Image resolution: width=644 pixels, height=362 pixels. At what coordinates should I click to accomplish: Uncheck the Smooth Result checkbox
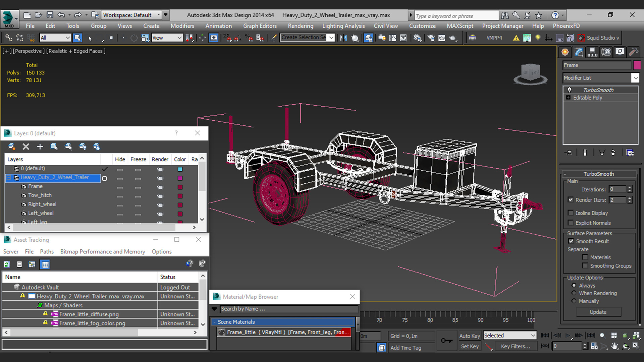571,241
